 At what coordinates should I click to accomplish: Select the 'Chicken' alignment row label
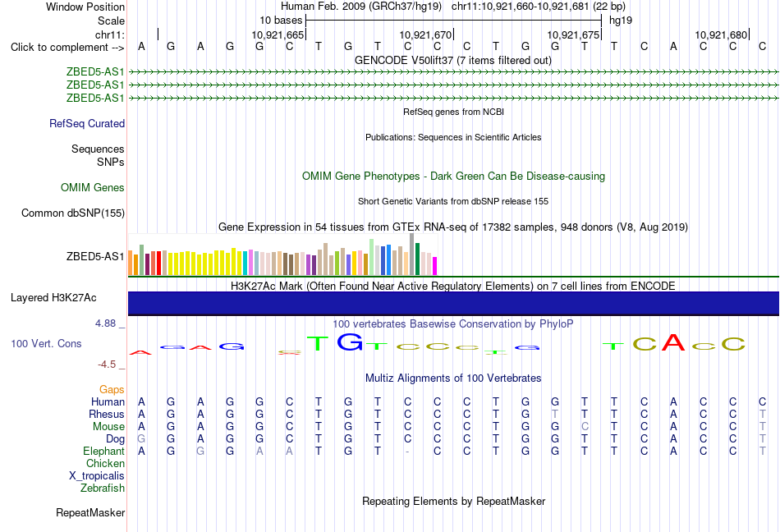point(105,463)
